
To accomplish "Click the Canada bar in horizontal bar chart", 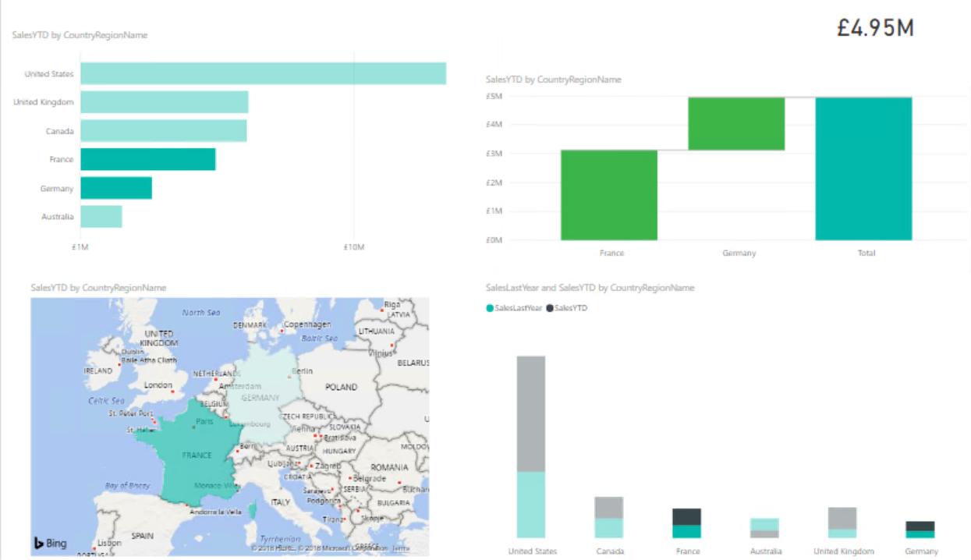I will point(163,131).
